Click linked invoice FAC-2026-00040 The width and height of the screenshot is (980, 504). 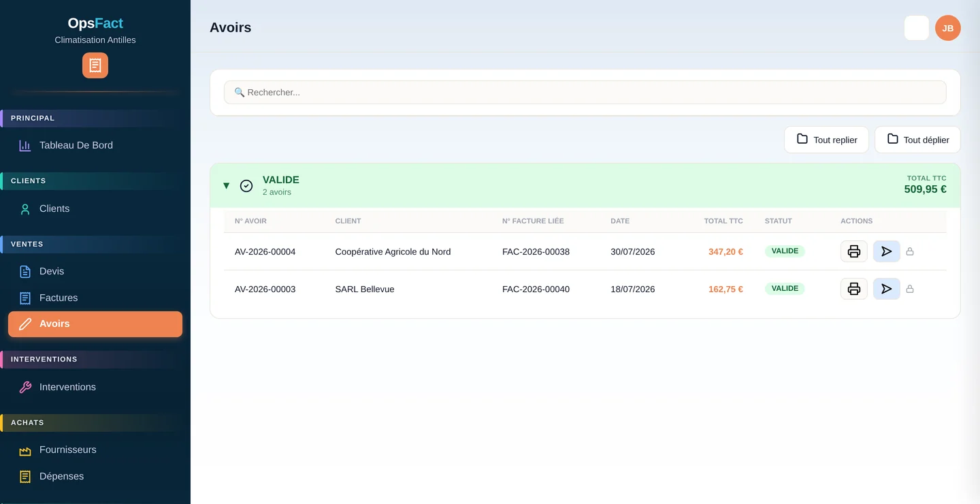536,289
